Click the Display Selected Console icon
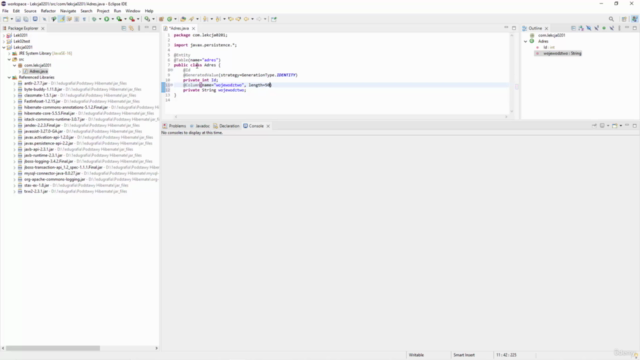The height and width of the screenshot is (360, 640). pos(602,126)
